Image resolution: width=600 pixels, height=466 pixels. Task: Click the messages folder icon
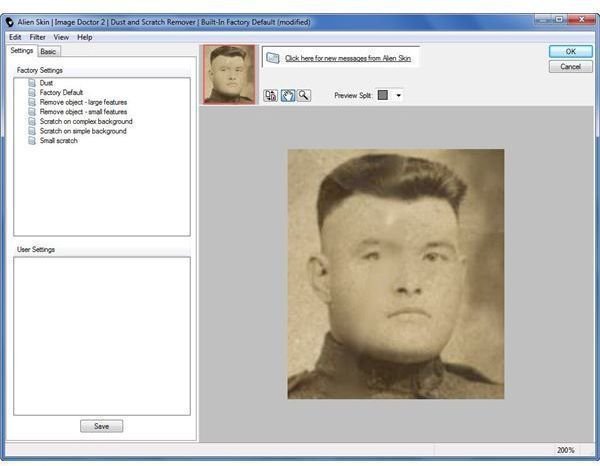click(273, 58)
